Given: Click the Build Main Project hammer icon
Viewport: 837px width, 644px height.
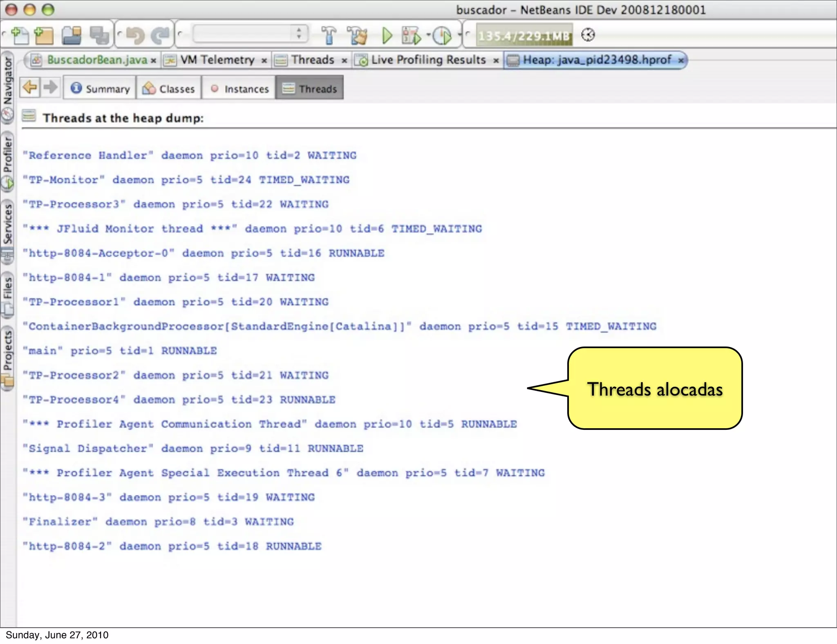Looking at the screenshot, I should tap(329, 36).
